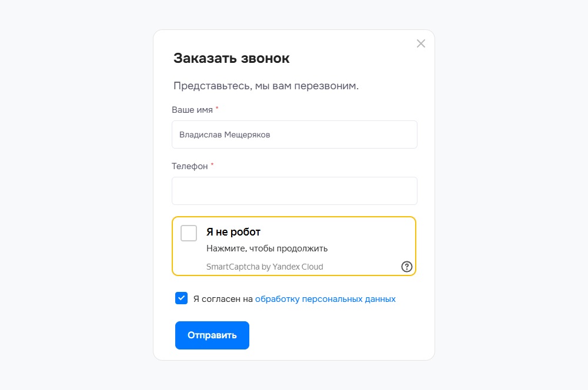588x390 pixels.
Task: Open the SmartCaptcha help question mark icon
Action: [406, 267]
